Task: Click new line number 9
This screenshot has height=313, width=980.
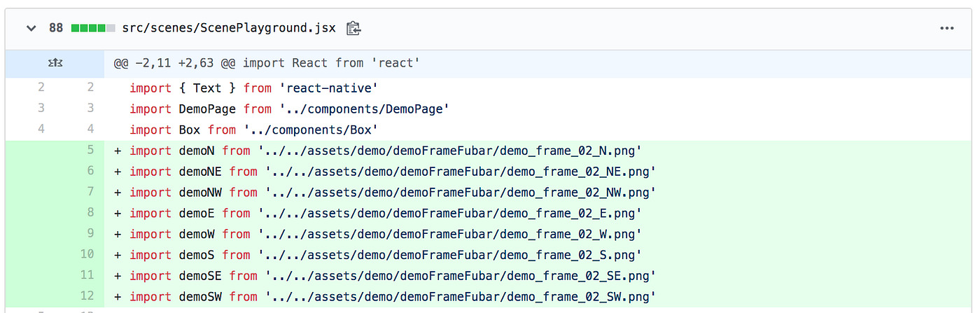Action: pos(90,235)
